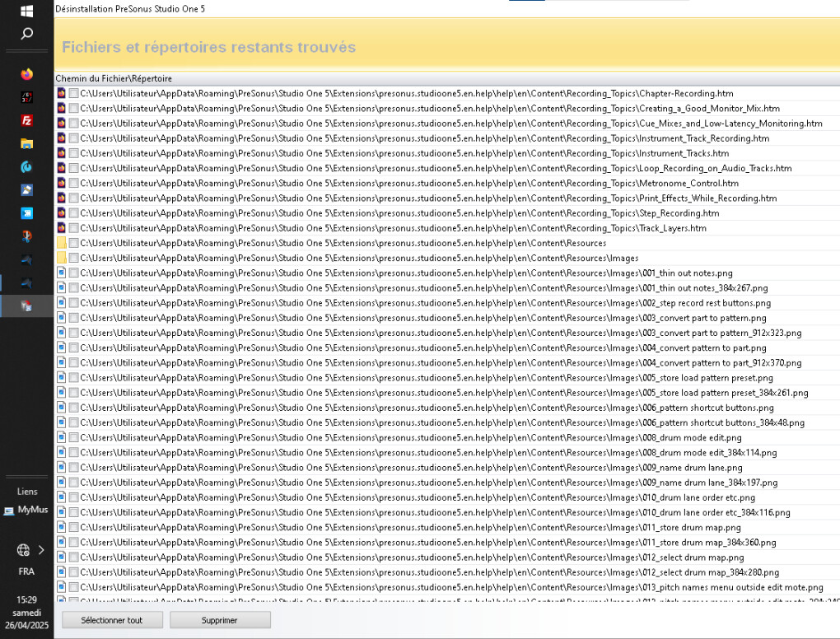Switch to the active uninstaller taskbar icon

coord(26,306)
